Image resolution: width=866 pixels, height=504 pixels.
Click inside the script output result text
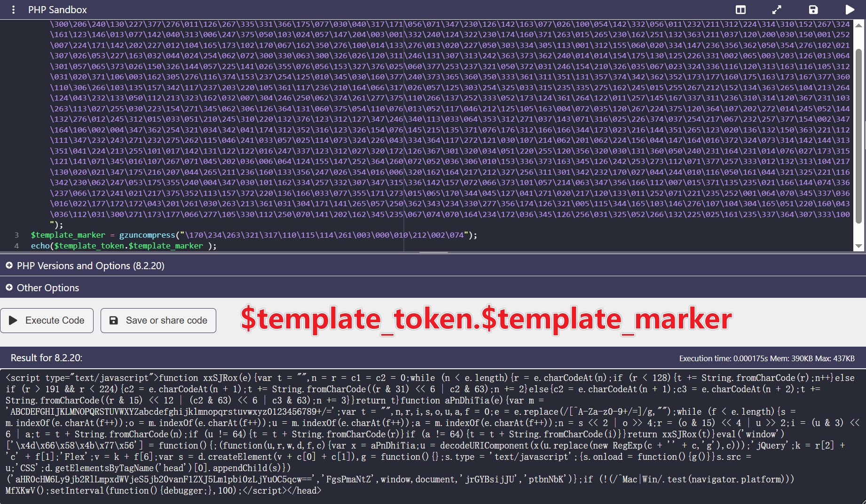(x=433, y=434)
